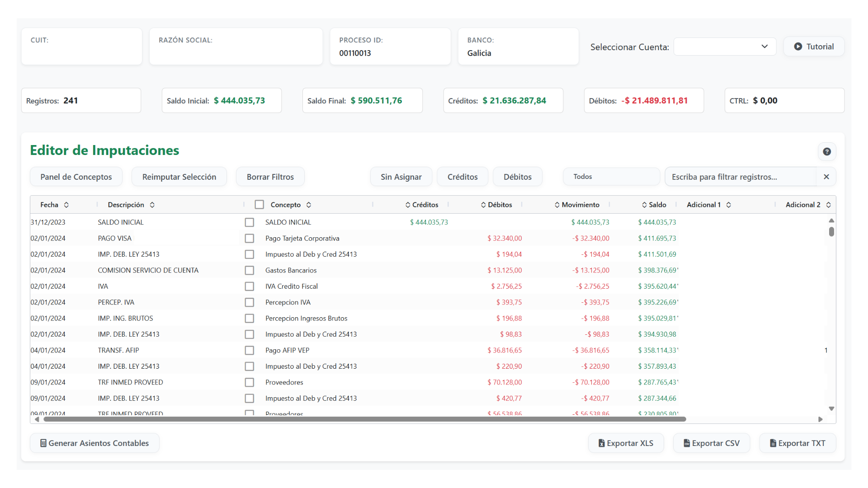Focus the filter records text field
The width and height of the screenshot is (868, 488).
tap(741, 177)
